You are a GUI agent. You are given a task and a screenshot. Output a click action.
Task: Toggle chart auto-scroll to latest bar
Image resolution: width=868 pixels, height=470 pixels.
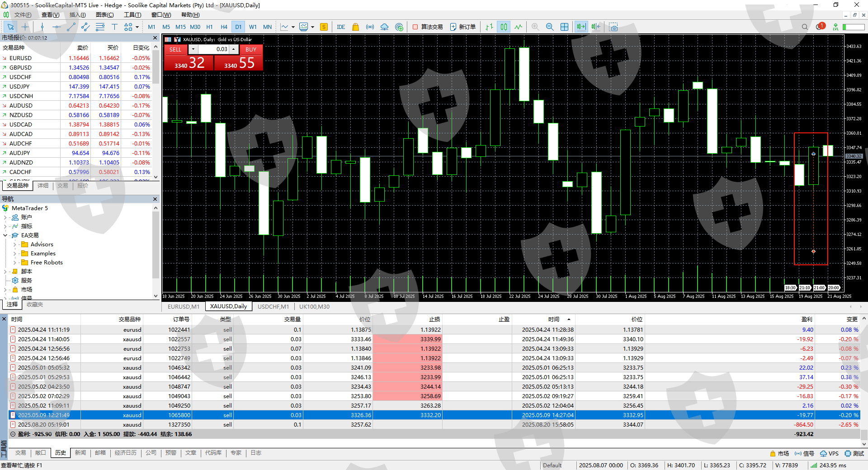point(580,27)
